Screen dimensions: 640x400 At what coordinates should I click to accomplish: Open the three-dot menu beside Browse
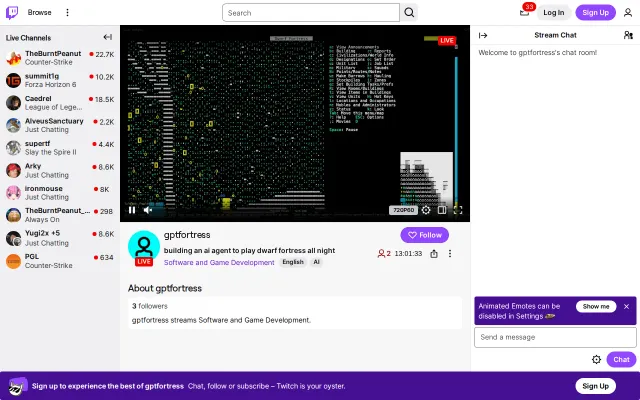67,13
